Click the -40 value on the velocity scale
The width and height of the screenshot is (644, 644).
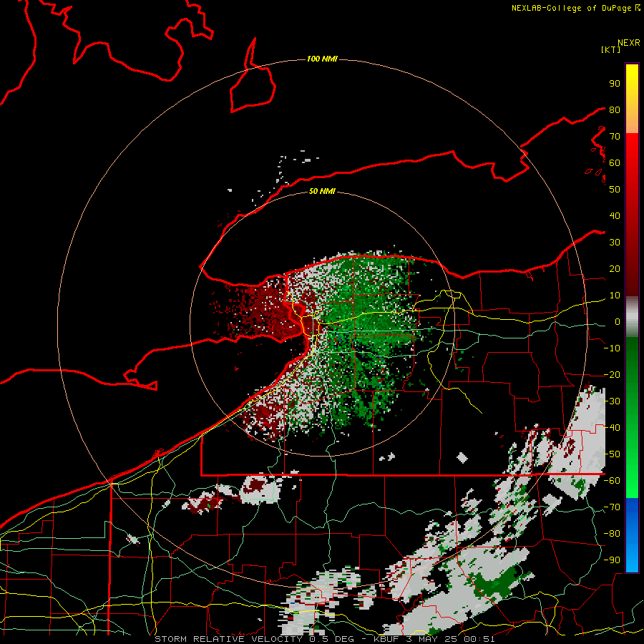point(612,428)
